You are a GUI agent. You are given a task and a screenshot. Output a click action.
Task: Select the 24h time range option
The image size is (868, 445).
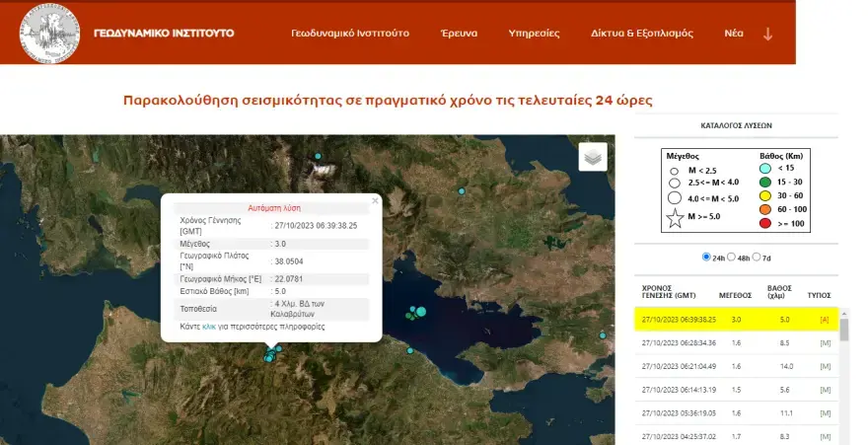pyautogui.click(x=706, y=258)
